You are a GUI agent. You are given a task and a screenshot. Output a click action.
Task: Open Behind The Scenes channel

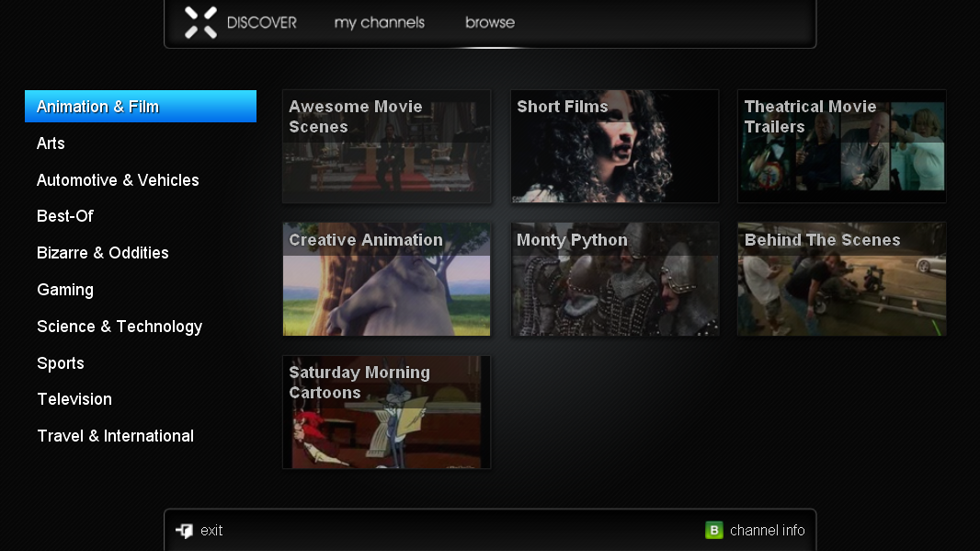(842, 280)
